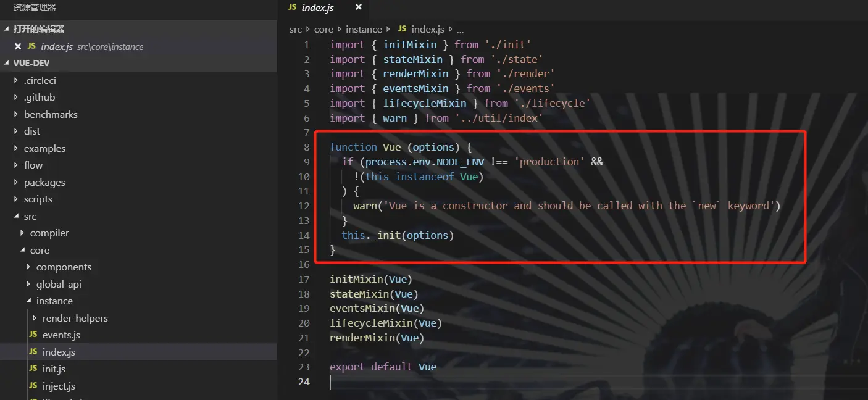This screenshot has width=868, height=400.
Task: Click 'renderMixin(Vue)' on line 21
Action: pyautogui.click(x=377, y=338)
